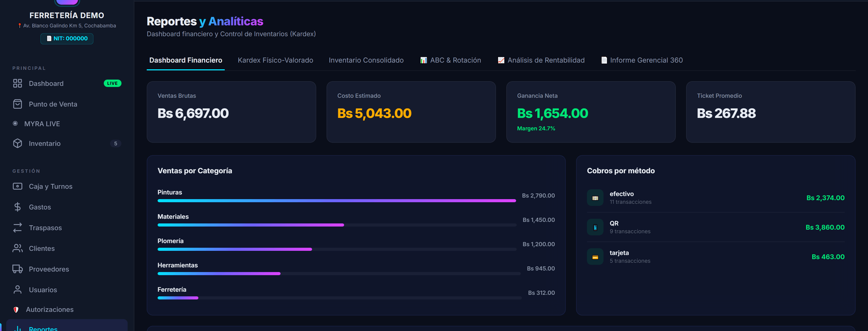This screenshot has height=331, width=868.
Task: Click the chart icon on Análisis de Rentabilidad tab
Action: pos(501,60)
